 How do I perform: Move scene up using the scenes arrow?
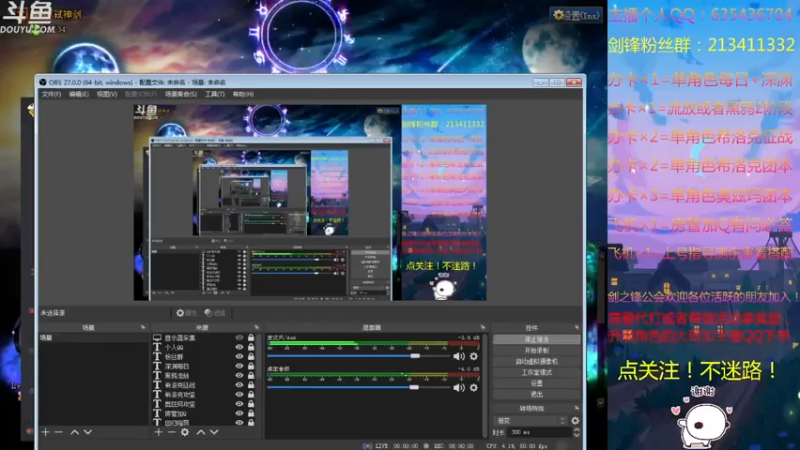click(74, 432)
